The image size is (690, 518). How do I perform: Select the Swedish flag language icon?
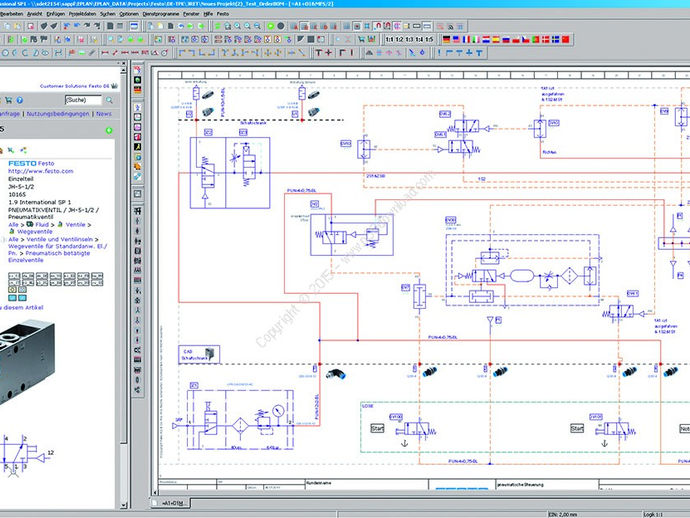click(556, 39)
